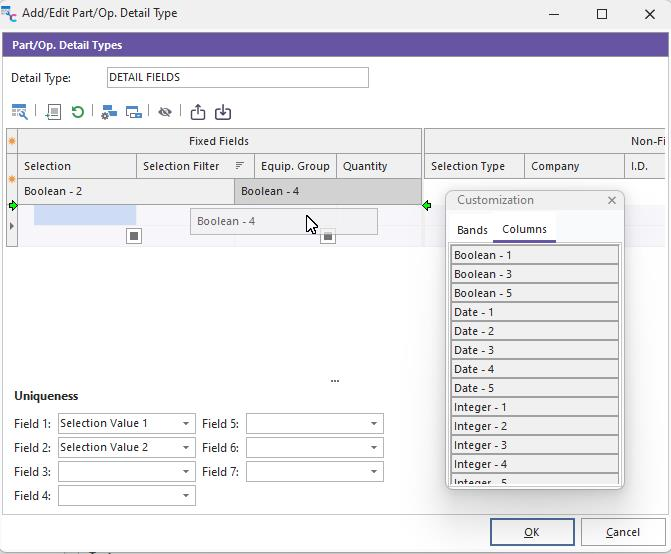Viewport: 671px width, 554px height.
Task: Click the export upload icon
Action: 198,112
